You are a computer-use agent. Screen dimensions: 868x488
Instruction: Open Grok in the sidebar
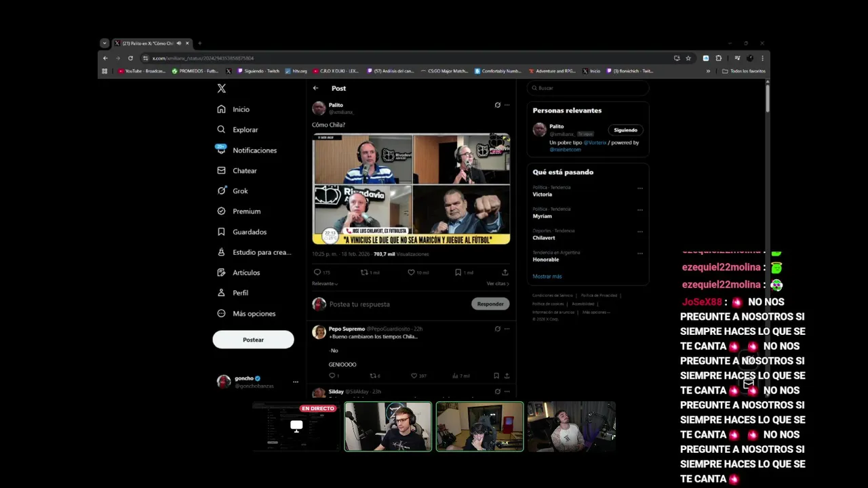click(233, 191)
